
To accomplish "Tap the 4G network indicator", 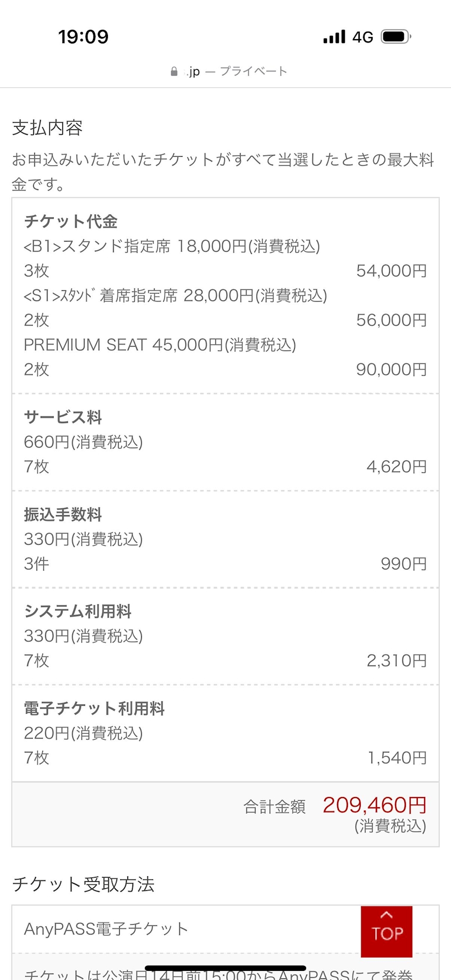I will point(362,37).
